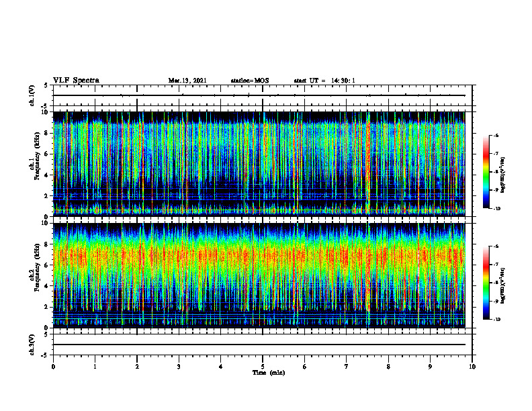Click the ch.1 frequency axis "6" tick label
Viewport: 532px width, 411px height.
(x=47, y=154)
